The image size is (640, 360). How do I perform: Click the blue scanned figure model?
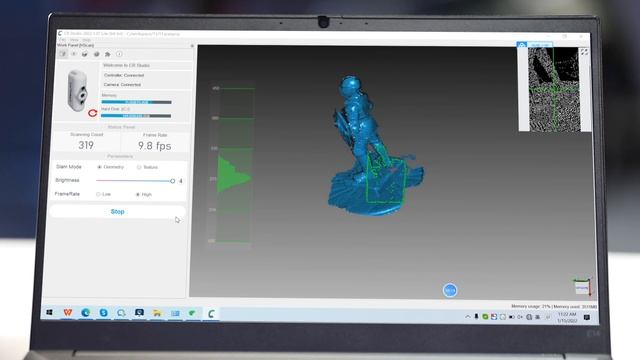375,145
